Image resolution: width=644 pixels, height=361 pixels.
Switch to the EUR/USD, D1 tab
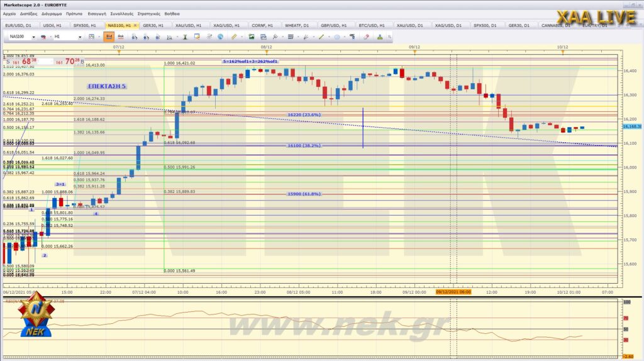click(18, 25)
